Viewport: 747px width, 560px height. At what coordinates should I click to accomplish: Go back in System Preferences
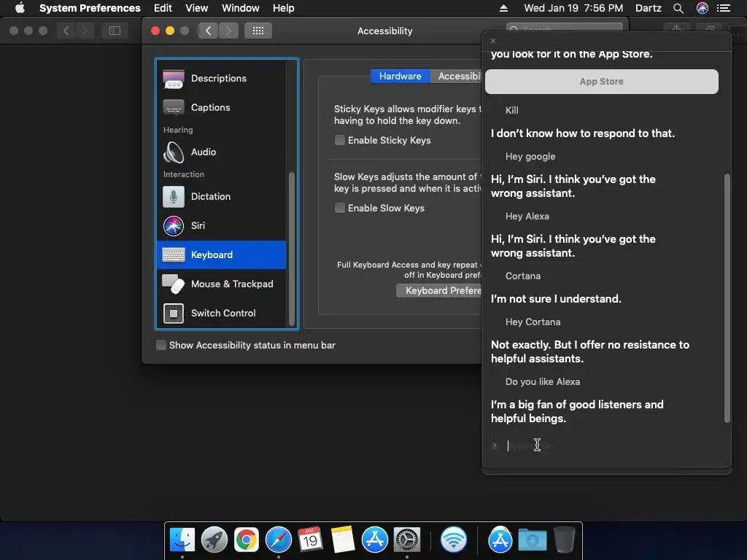208,31
